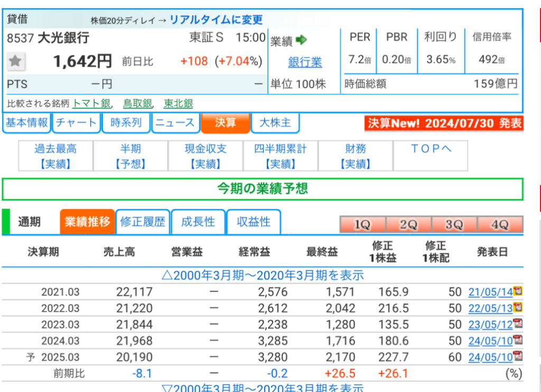Go to the 時系列 tab
This screenshot has height=392, width=541.
coord(126,123)
